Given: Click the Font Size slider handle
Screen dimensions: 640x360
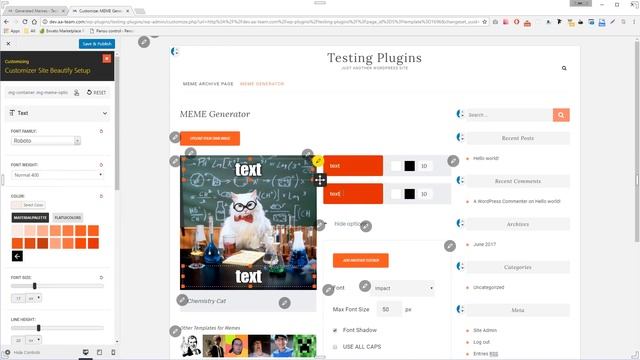Looking at the screenshot, I should click(35, 286).
